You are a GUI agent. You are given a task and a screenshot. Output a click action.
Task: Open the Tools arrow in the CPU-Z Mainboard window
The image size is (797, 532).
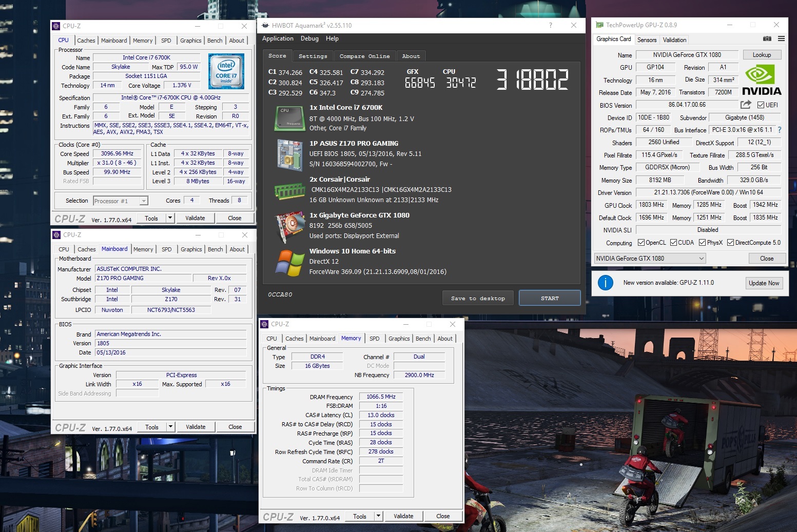click(170, 427)
